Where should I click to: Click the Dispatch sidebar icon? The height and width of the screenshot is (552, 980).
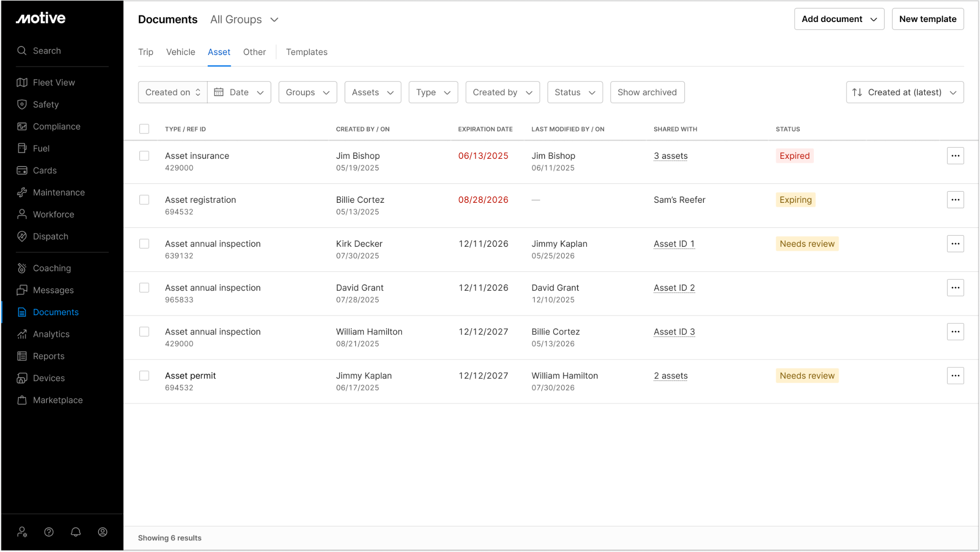point(22,236)
